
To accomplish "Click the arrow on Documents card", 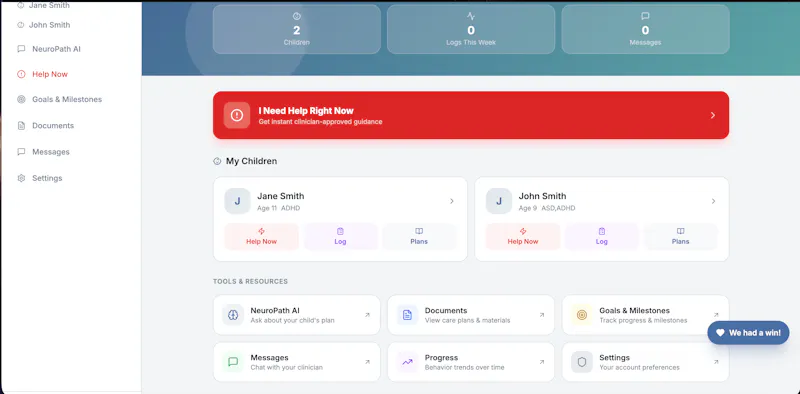I will tap(541, 315).
